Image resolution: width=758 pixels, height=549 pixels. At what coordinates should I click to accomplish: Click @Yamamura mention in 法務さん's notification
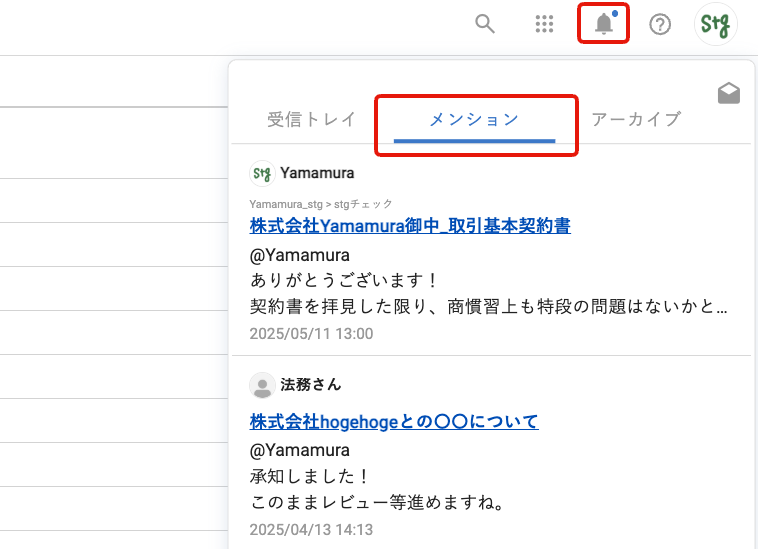tap(299, 450)
